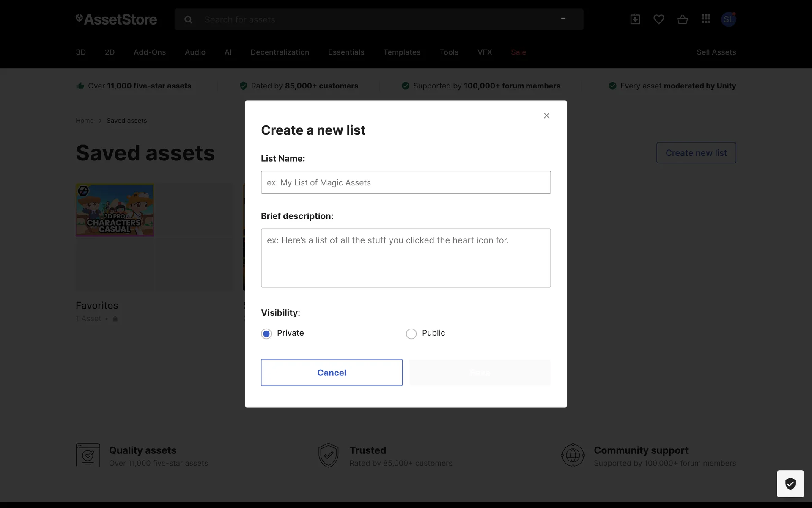Viewport: 812px width, 508px height.
Task: Select the Private visibility option
Action: (266, 334)
